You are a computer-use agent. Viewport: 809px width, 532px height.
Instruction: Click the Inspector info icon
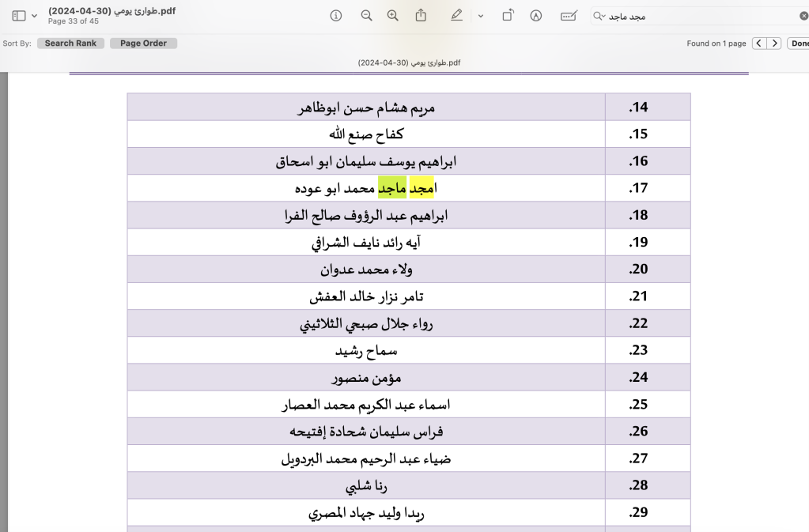[336, 16]
